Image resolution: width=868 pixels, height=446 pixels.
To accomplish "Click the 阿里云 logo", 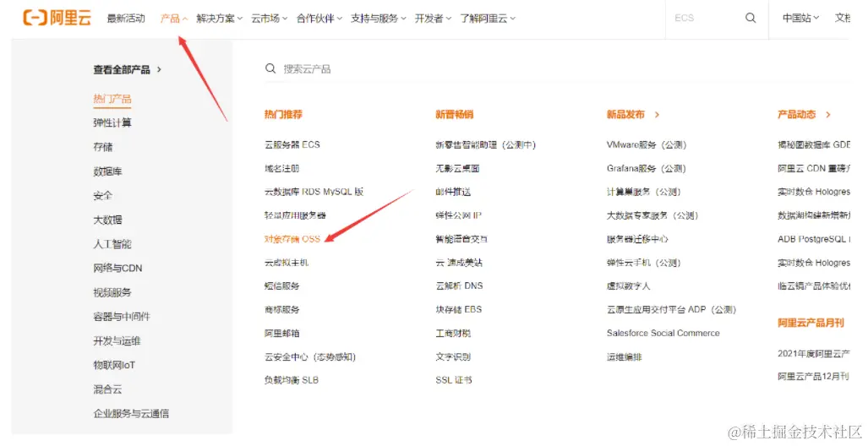I will (57, 18).
